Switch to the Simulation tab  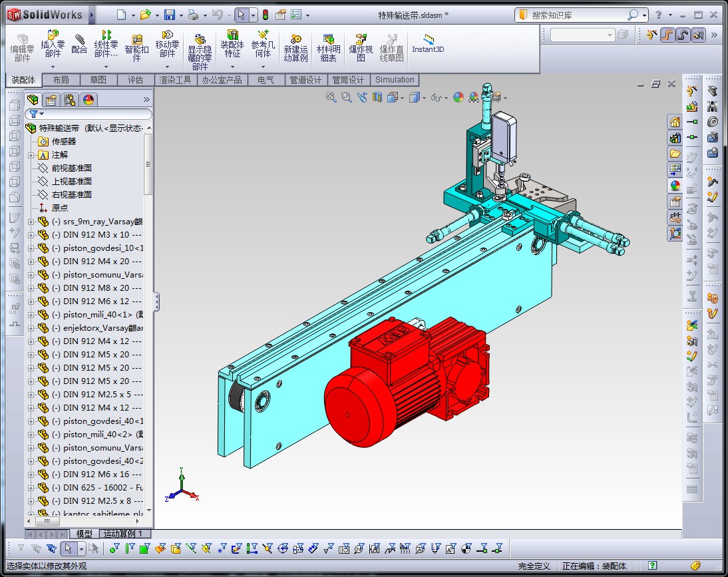click(395, 80)
